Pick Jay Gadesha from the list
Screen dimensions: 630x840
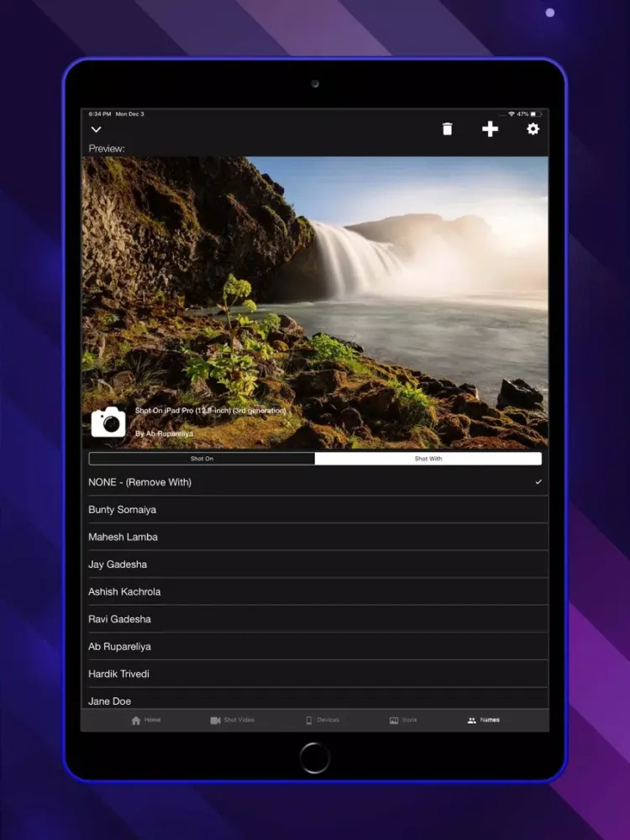click(315, 564)
